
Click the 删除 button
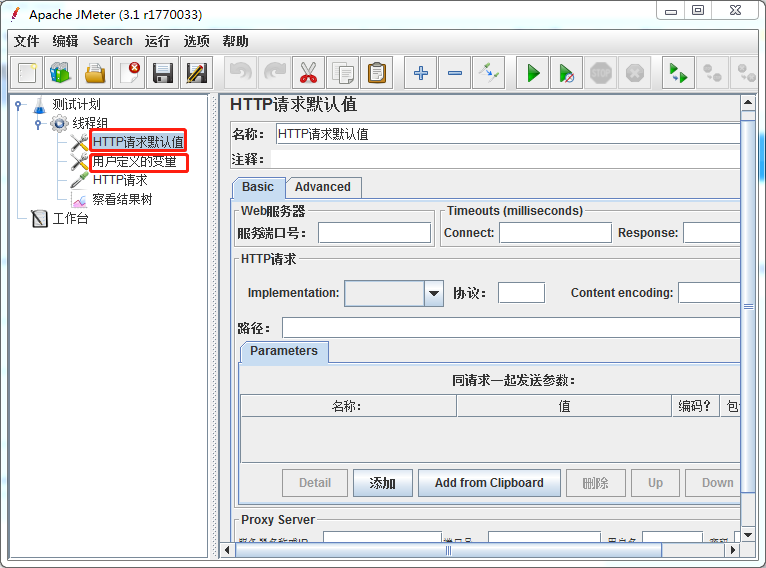[596, 484]
